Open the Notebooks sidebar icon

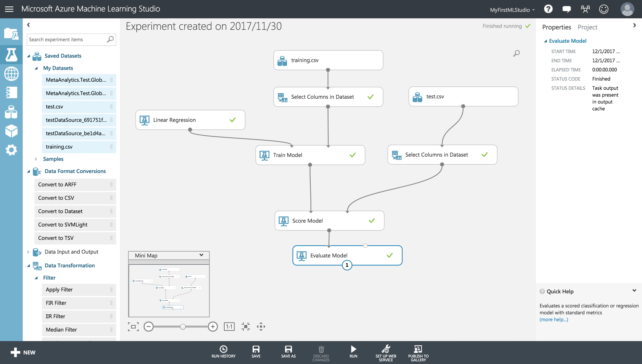[11, 92]
